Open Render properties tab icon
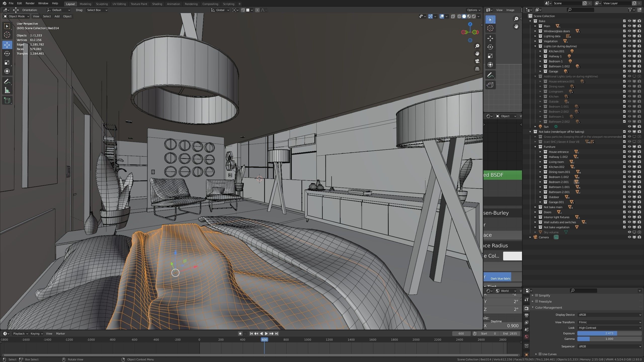 pyautogui.click(x=527, y=308)
